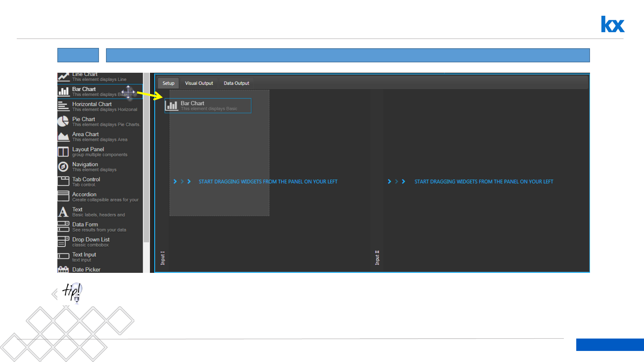Click the widget panel vertical scrollbar
Screen dimensions: 644x362
click(146, 158)
